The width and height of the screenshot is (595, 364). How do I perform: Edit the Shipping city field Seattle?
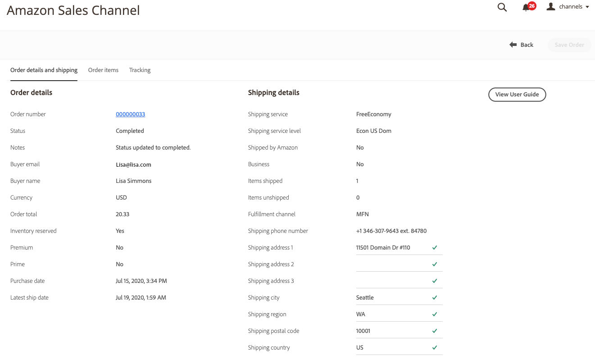[399, 297]
